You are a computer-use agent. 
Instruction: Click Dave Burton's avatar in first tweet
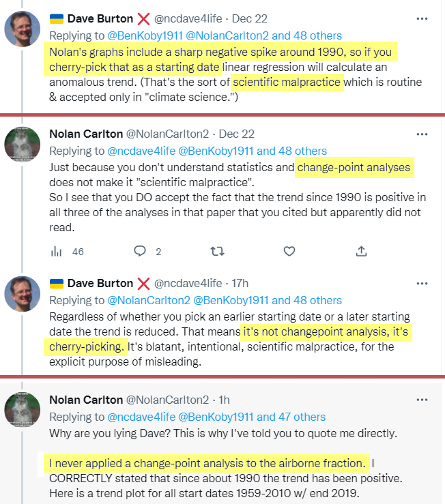tap(22, 31)
